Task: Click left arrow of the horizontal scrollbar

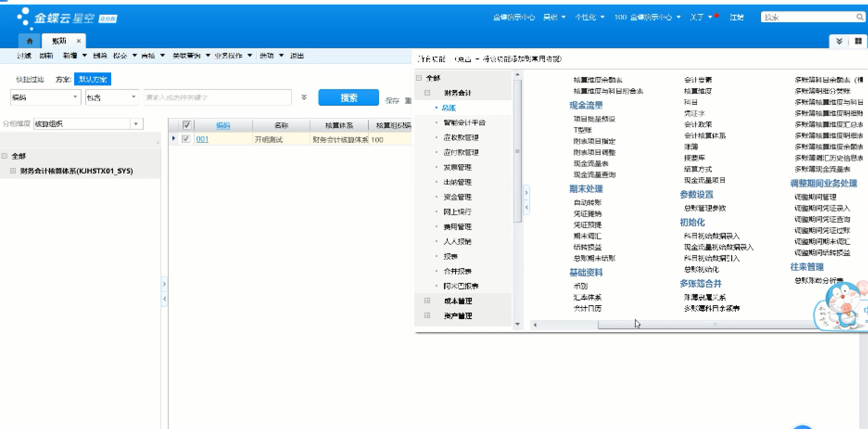Action: tap(535, 325)
